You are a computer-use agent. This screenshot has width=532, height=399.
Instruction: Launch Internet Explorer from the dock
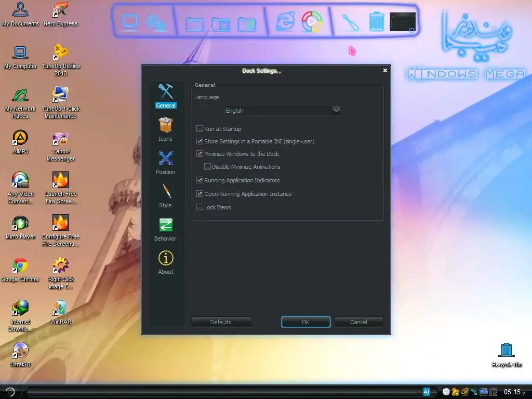(285, 22)
